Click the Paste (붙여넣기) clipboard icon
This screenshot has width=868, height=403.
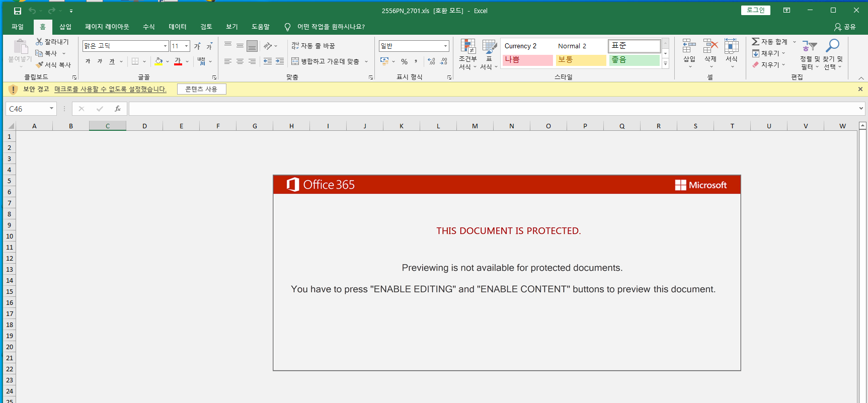tap(20, 46)
